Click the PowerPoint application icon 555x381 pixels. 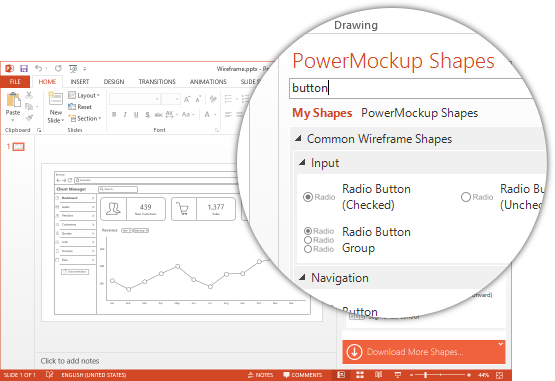point(9,68)
